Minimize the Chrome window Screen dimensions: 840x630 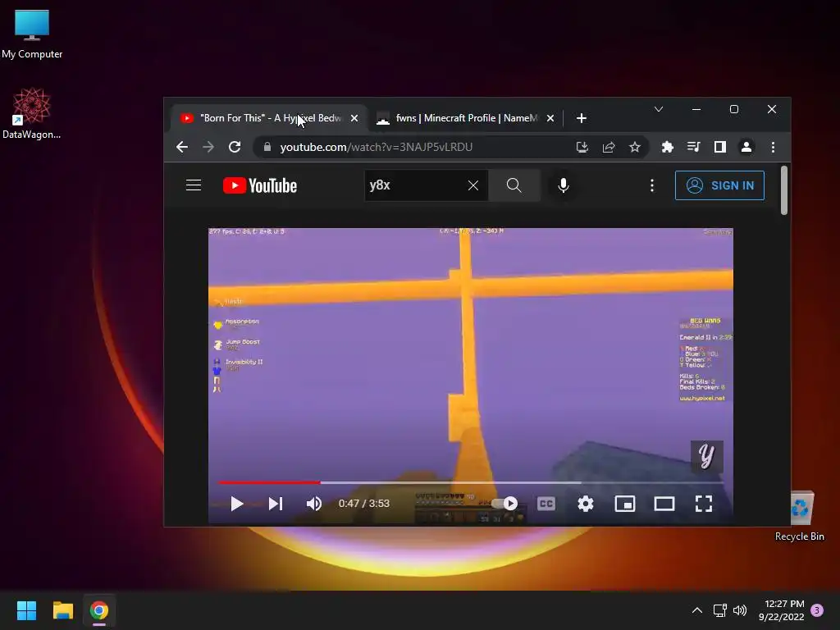pyautogui.click(x=696, y=109)
